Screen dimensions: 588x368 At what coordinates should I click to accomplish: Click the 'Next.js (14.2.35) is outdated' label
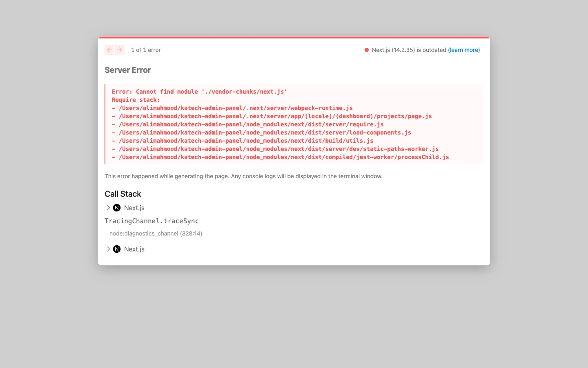pos(409,50)
